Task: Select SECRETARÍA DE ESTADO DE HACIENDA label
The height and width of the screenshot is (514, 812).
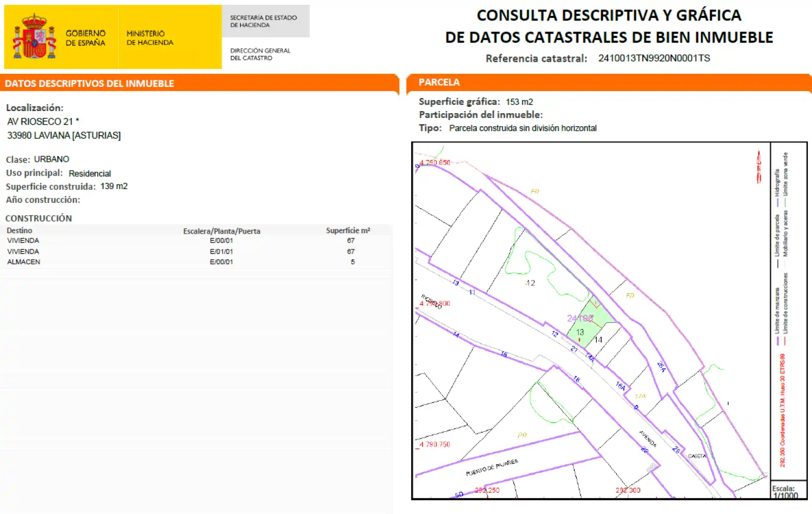Action: [264, 21]
